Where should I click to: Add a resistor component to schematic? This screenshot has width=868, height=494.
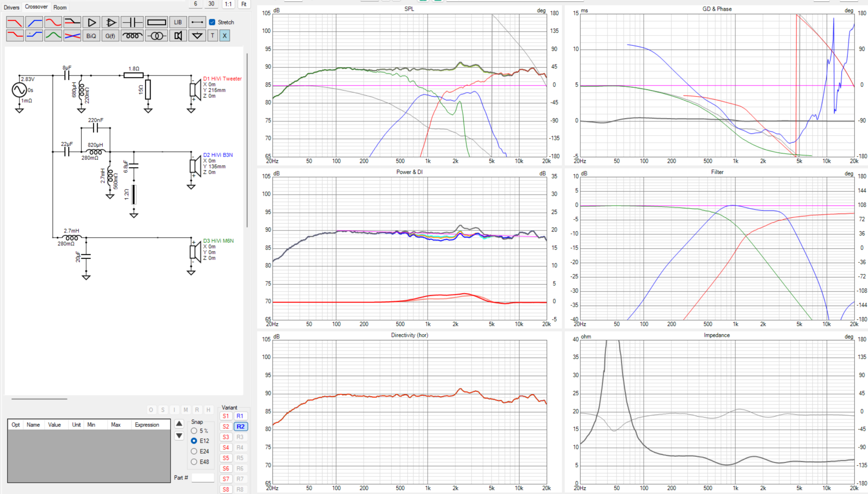[x=156, y=22]
